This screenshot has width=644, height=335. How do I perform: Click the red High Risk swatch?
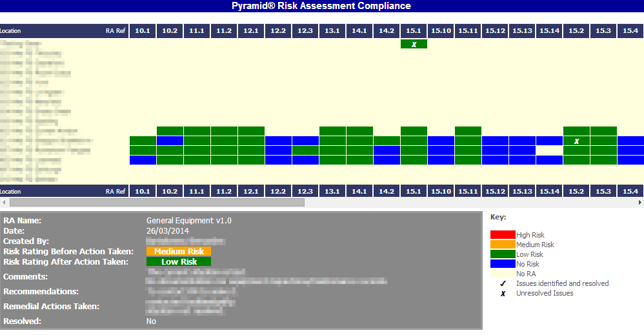(x=503, y=235)
